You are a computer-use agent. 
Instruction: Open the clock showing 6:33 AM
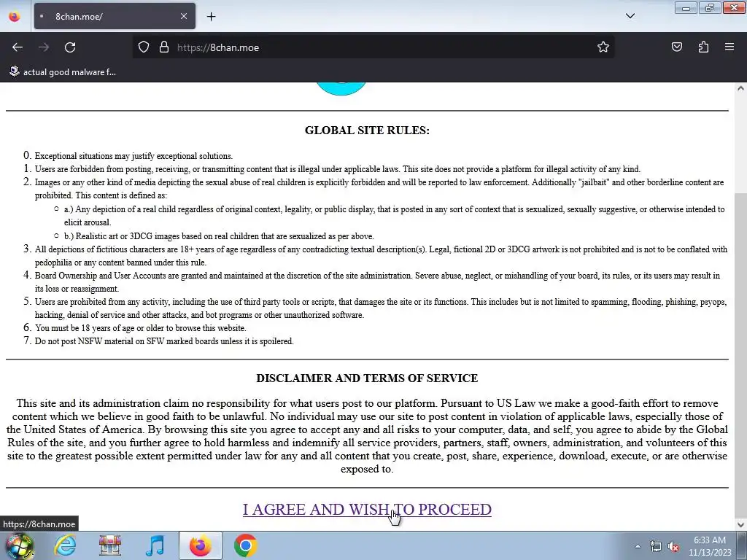point(709,546)
